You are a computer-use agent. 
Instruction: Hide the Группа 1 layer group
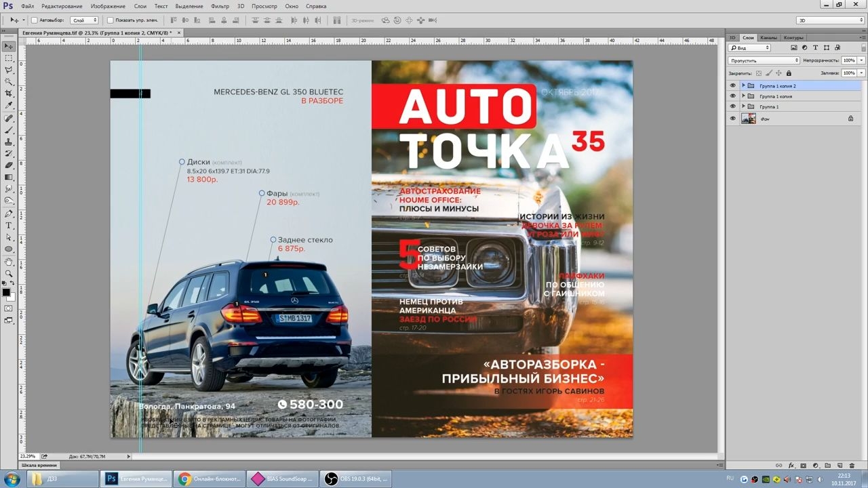tap(732, 106)
